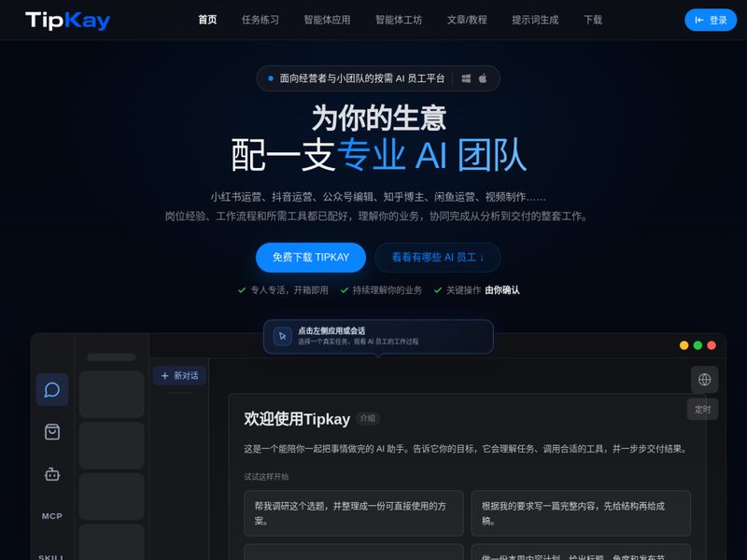Open the shopping bag store icon
The width and height of the screenshot is (747, 560).
[52, 432]
